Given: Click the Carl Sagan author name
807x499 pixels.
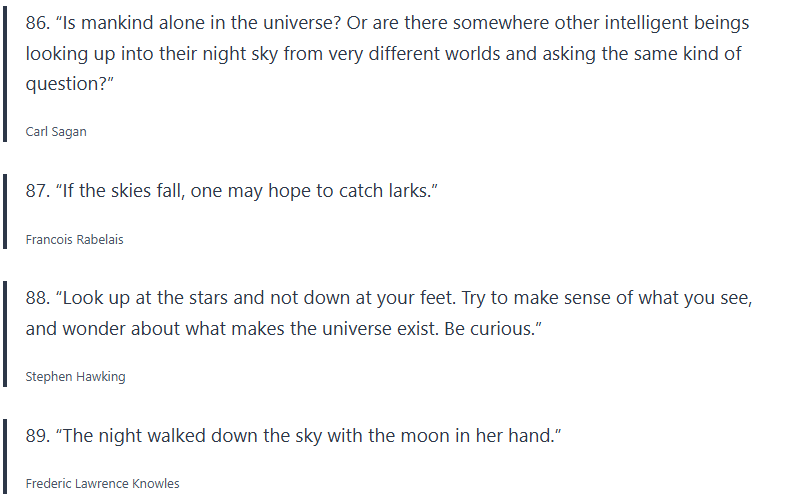Looking at the screenshot, I should tap(56, 132).
